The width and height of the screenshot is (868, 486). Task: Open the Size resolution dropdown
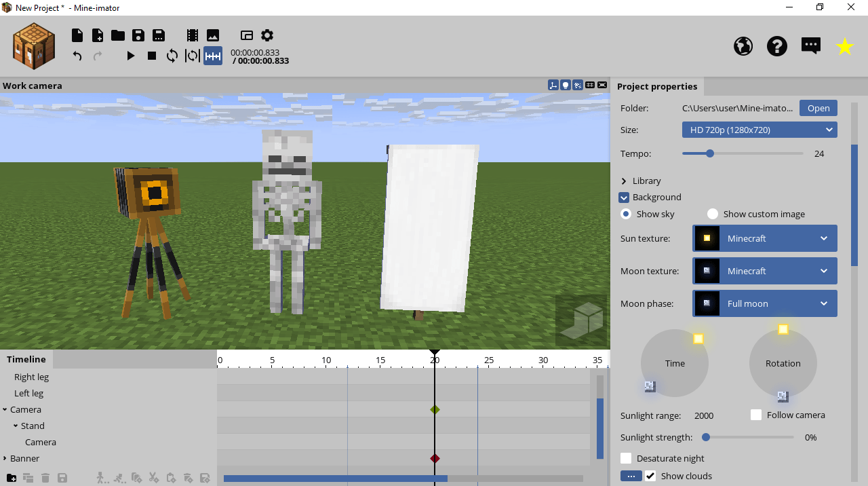[759, 130]
